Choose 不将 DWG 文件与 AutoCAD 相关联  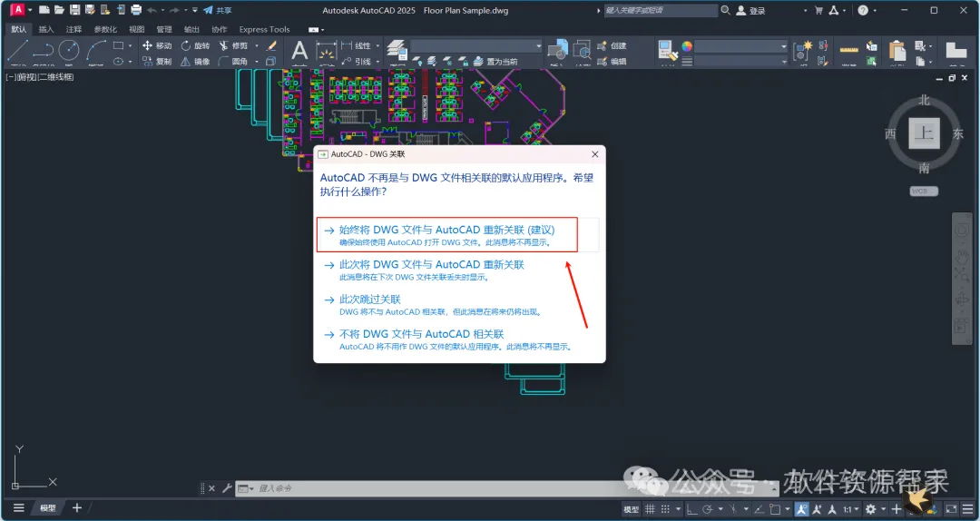[457, 339]
